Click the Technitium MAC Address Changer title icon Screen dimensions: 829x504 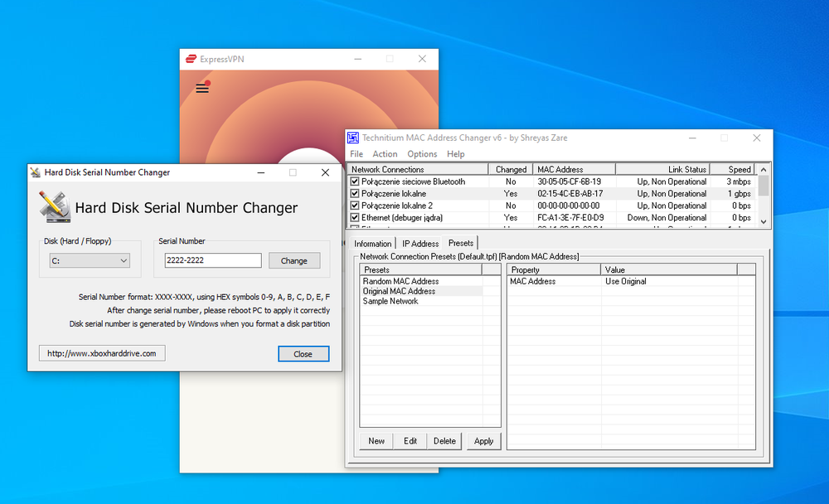tap(353, 138)
